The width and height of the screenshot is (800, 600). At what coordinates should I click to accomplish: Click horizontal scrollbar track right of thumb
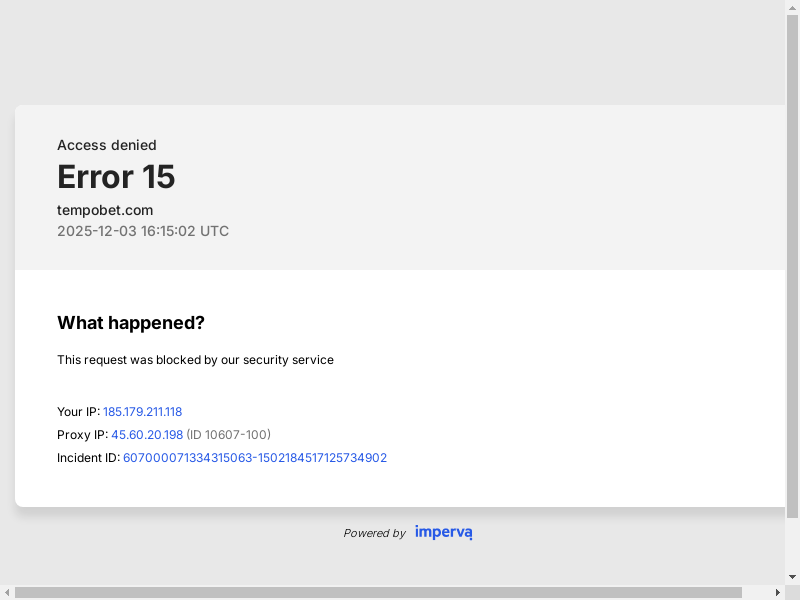point(756,592)
